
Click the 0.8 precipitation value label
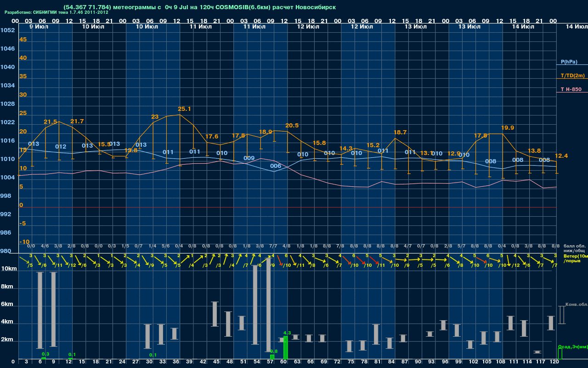click(x=274, y=351)
